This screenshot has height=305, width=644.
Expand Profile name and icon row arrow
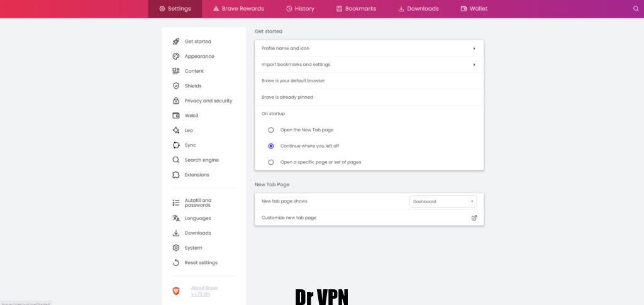tap(474, 48)
